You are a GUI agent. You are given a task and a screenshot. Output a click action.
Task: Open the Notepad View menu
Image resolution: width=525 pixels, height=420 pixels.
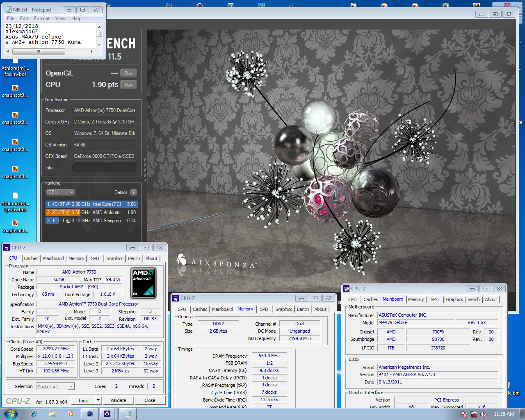[60, 18]
